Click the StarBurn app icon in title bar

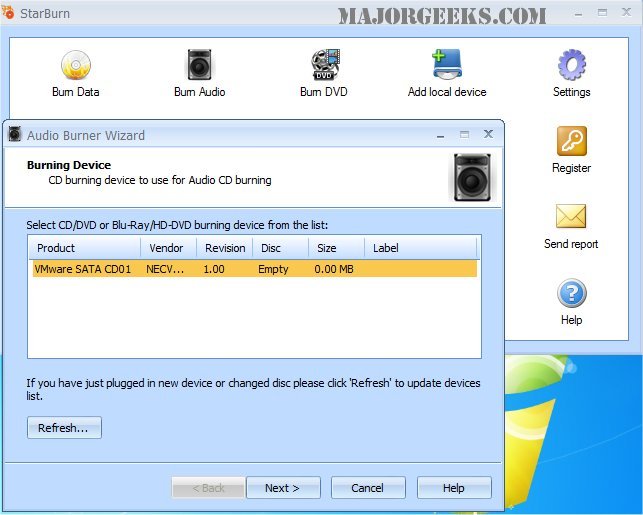click(x=8, y=12)
